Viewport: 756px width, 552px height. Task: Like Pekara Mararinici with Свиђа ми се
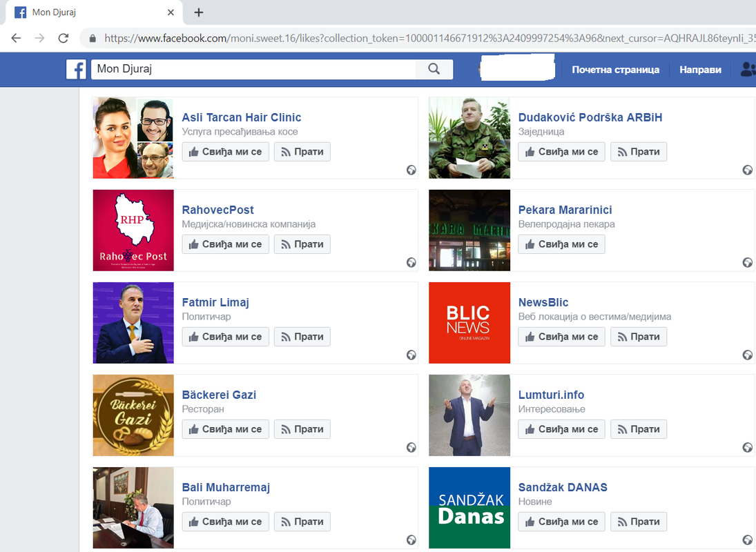pos(561,244)
